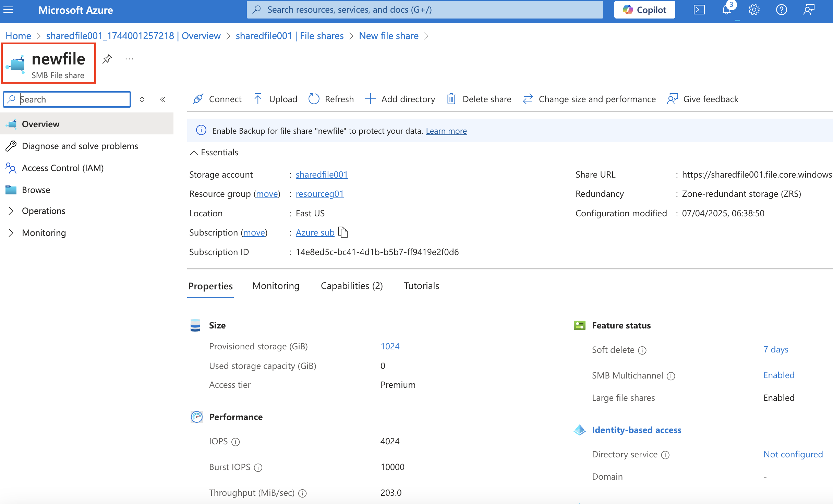
Task: Click the Change size and performance icon
Action: [x=528, y=99]
